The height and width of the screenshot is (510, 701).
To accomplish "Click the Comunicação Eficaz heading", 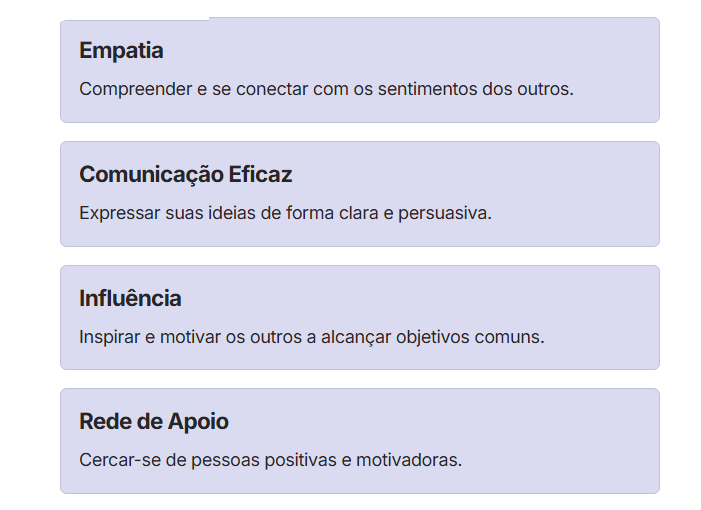I will pos(186,174).
